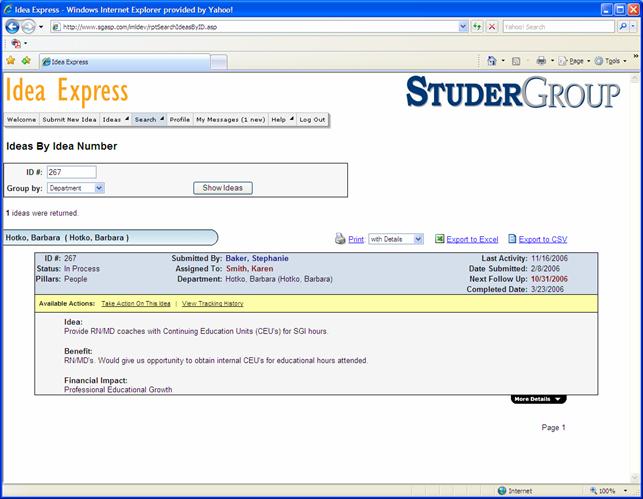Click the Export to Excel link
The image size is (643, 499).
(472, 239)
